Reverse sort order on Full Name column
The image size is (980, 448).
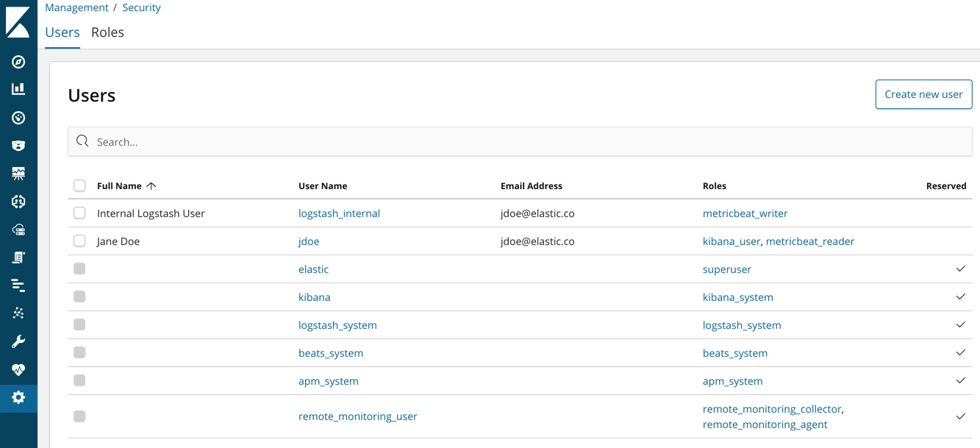pyautogui.click(x=126, y=185)
